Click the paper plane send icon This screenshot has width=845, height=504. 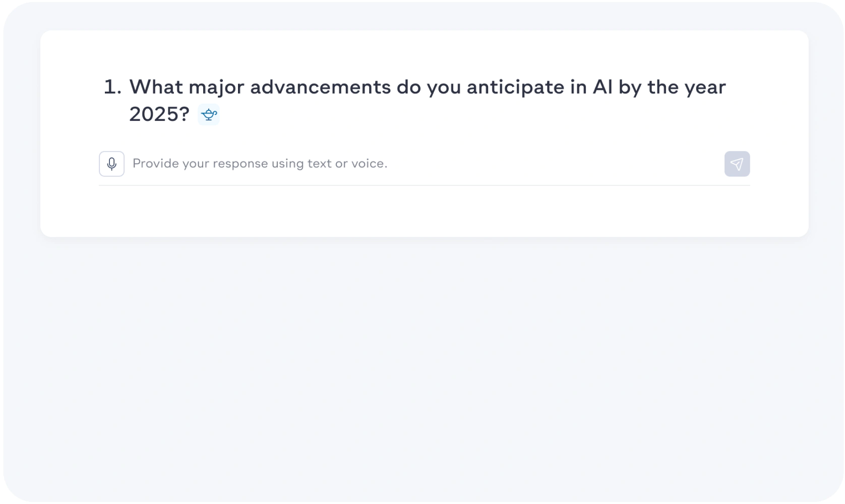(737, 164)
